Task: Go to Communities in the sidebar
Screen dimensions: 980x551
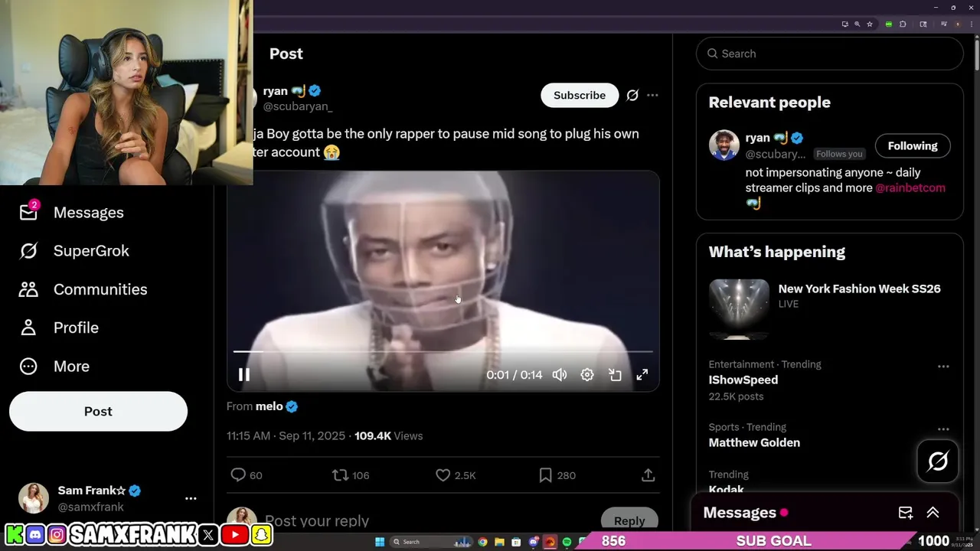Action: [83, 289]
